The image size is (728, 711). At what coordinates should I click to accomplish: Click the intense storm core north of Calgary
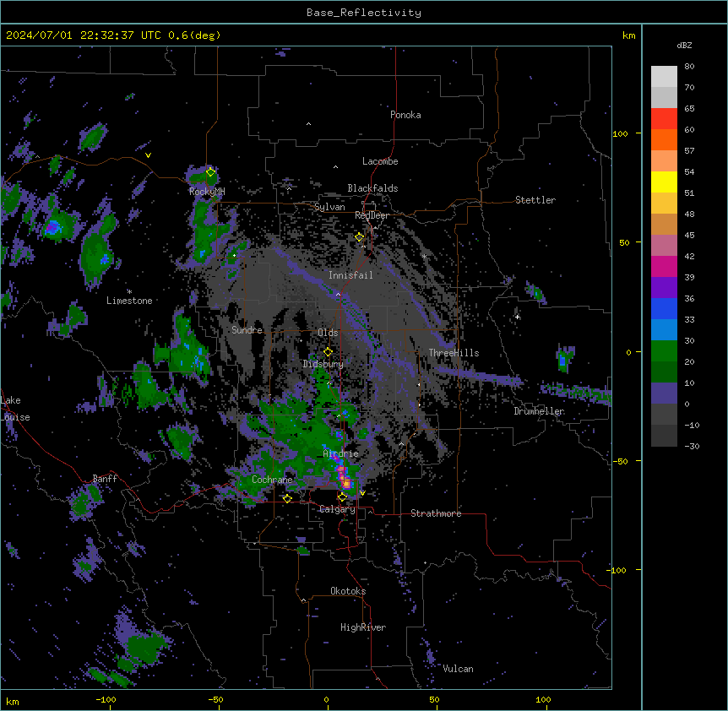pos(345,481)
